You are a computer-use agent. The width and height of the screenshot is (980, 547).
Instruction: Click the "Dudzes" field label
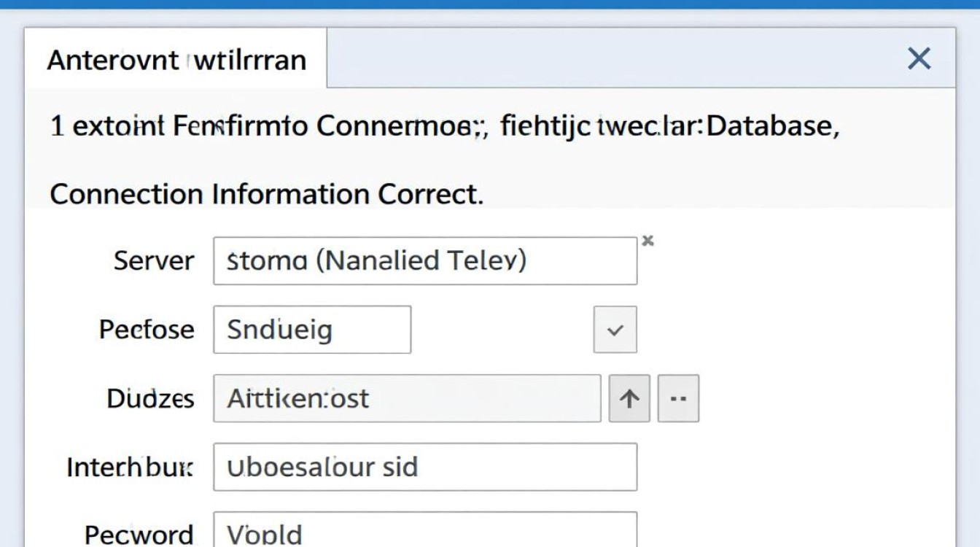coord(150,398)
